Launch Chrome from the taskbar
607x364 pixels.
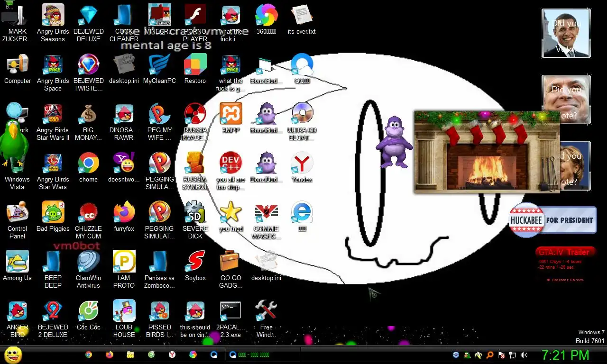click(88, 355)
